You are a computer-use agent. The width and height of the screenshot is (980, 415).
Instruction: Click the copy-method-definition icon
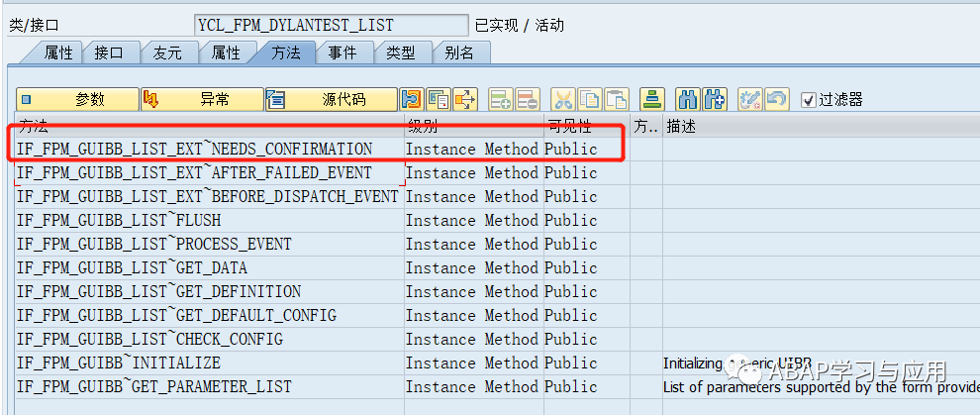(x=439, y=99)
